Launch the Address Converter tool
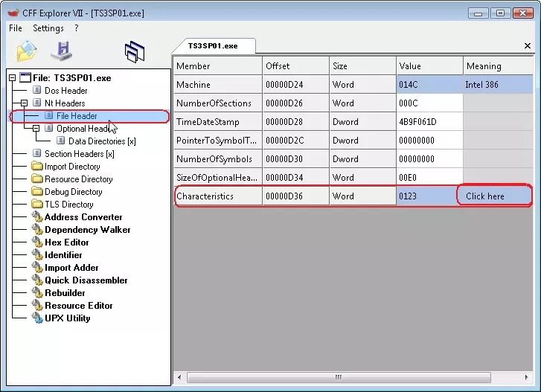The image size is (541, 392). 83,217
